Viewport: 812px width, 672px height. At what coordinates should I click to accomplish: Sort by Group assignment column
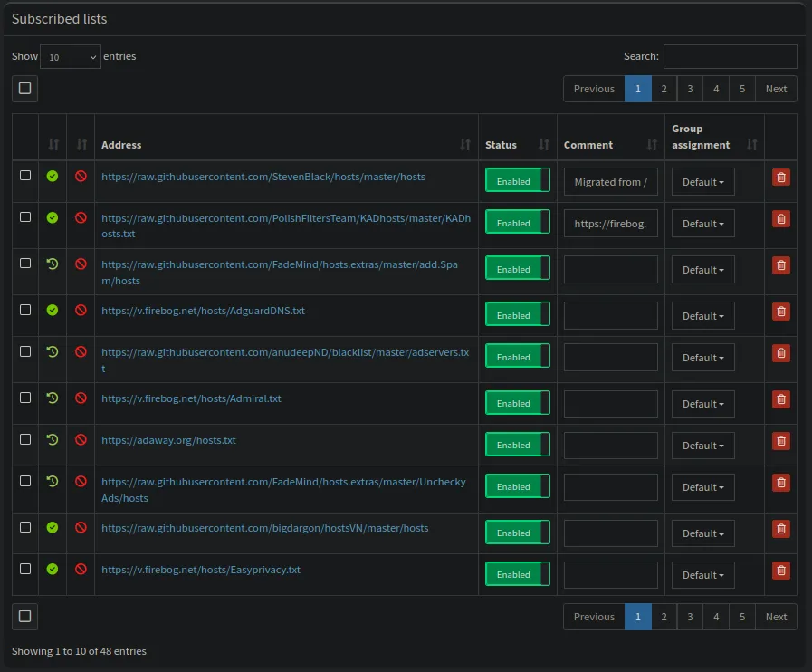[x=714, y=137]
